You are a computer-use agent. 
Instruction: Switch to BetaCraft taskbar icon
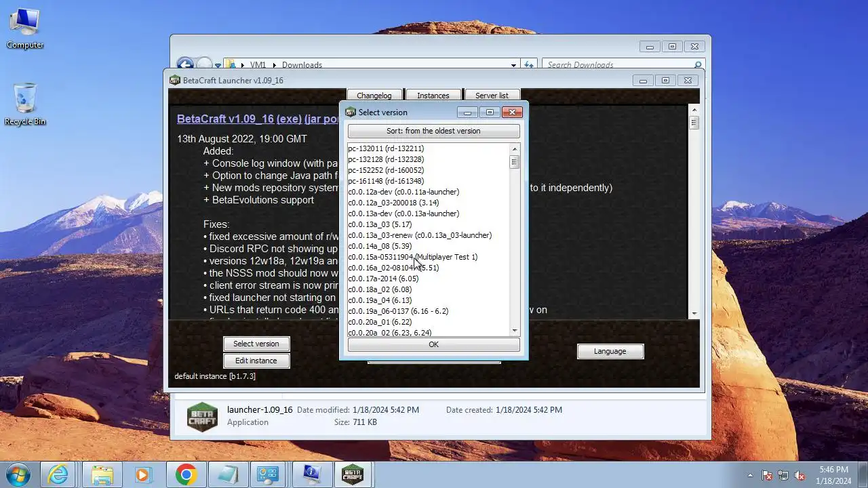[353, 474]
